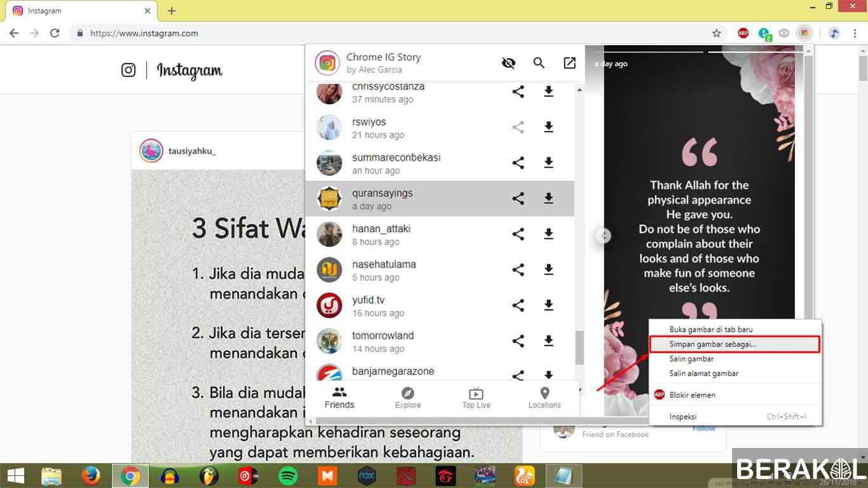Download the tomorrowland story
The width and height of the screenshot is (868, 488).
[548, 341]
